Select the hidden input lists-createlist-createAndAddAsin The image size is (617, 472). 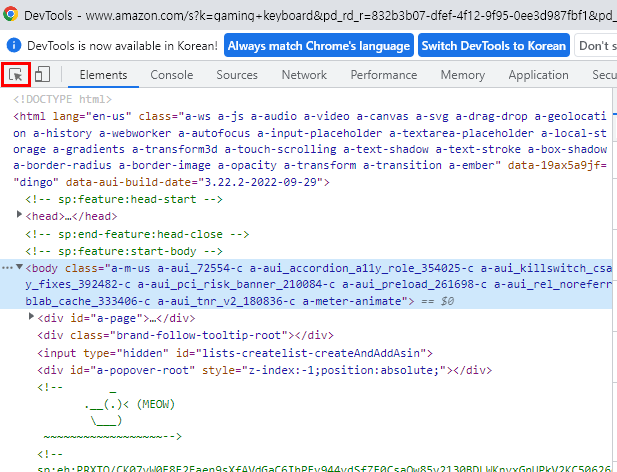click(x=235, y=353)
